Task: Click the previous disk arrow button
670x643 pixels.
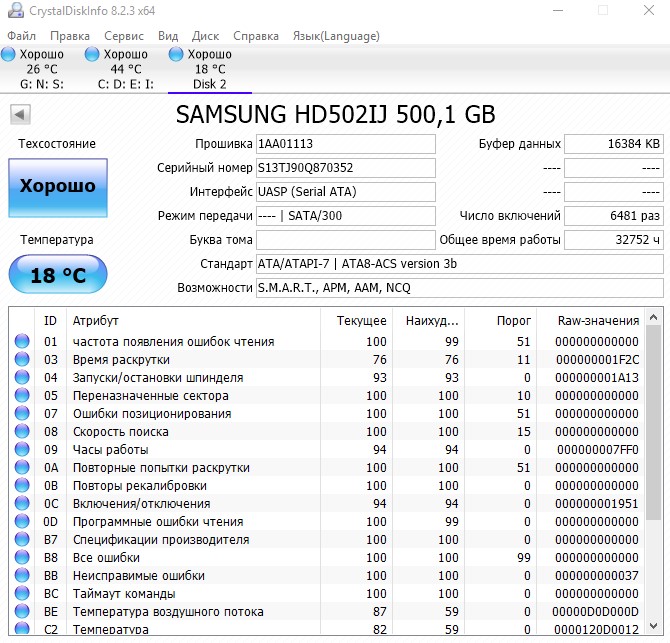Action: coord(18,114)
